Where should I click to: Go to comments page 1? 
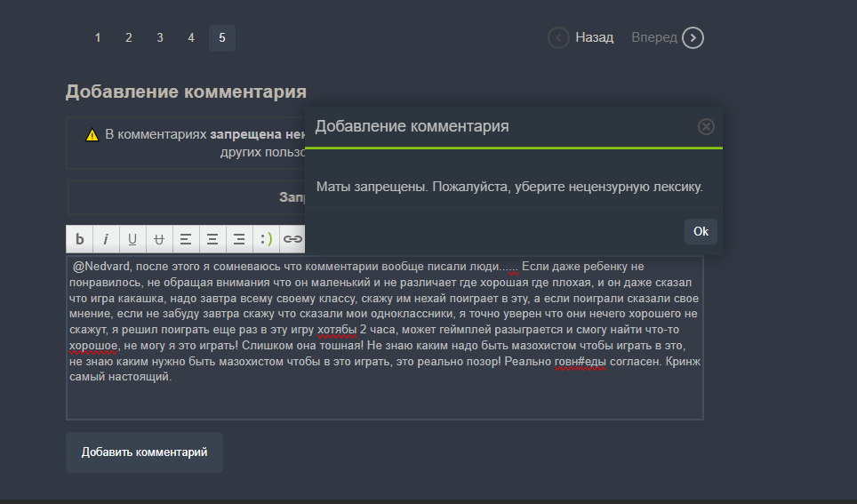click(98, 38)
